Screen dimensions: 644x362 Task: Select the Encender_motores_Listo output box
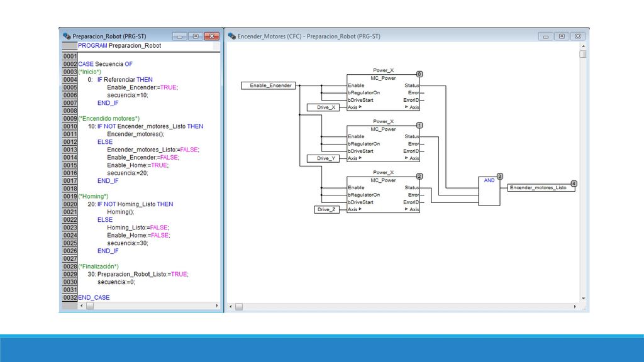point(541,187)
